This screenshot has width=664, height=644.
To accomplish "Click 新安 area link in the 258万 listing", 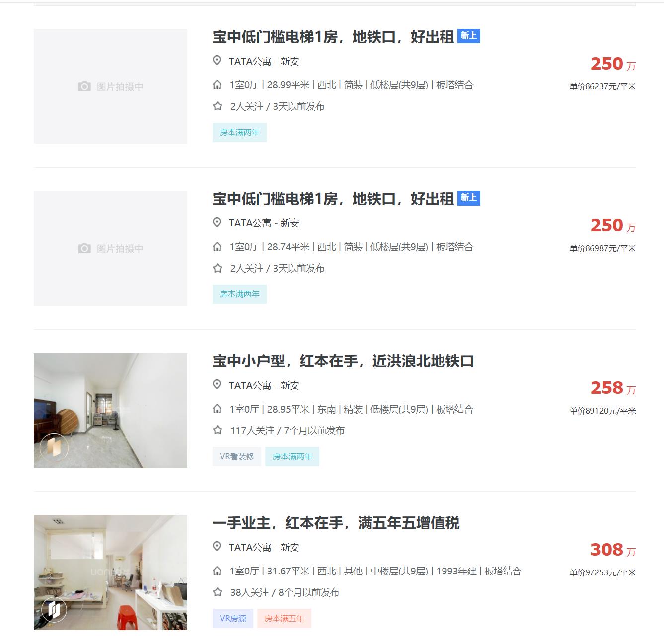I will [x=290, y=385].
